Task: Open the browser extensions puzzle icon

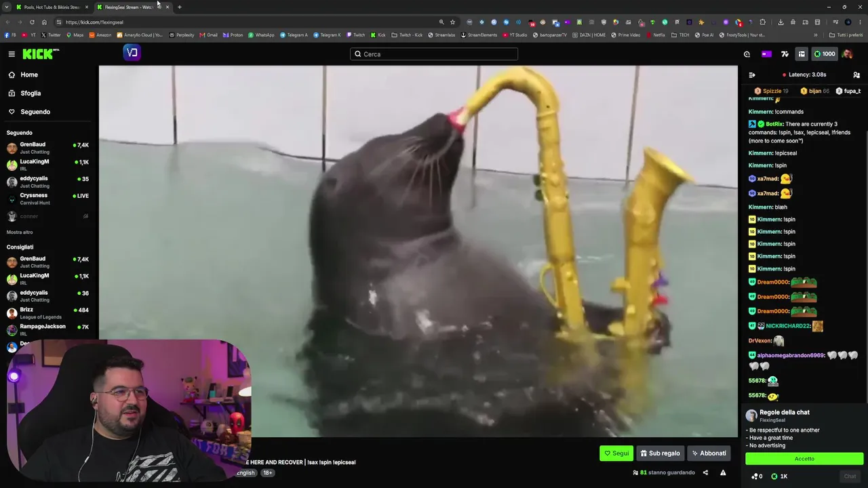Action: pos(763,22)
